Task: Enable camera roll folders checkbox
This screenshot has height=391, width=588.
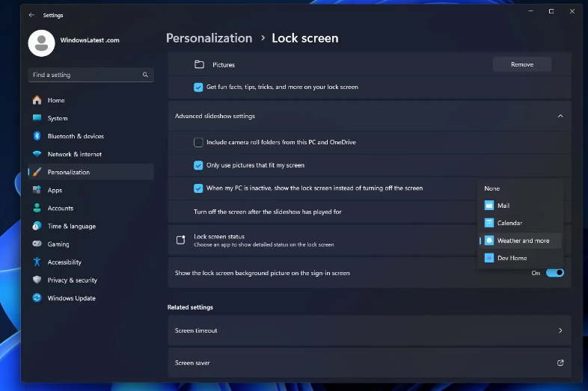Action: [x=198, y=142]
